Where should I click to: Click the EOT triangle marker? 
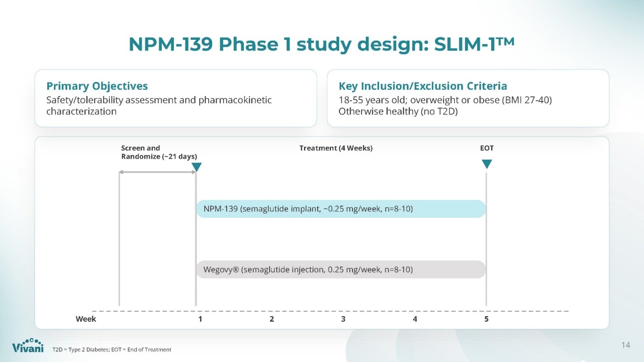pos(486,164)
